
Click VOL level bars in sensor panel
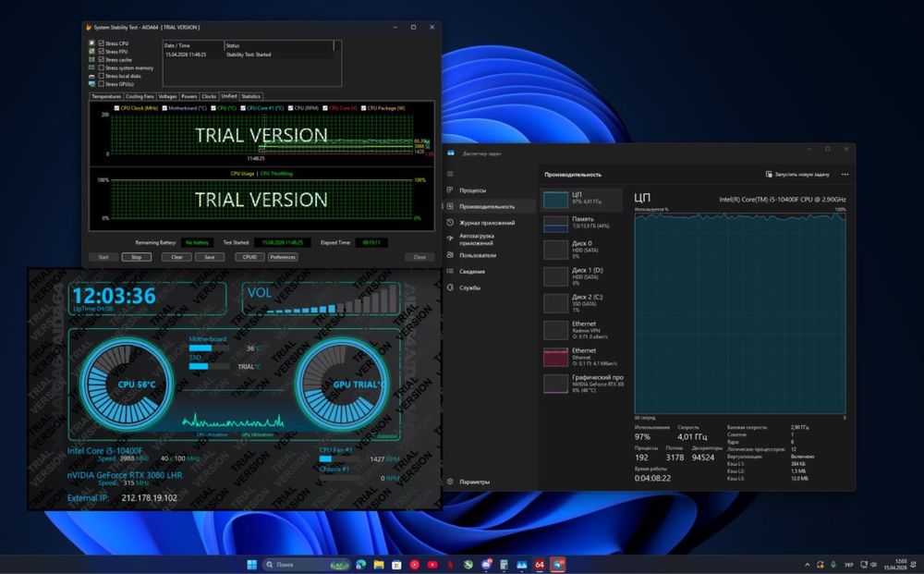click(x=332, y=299)
